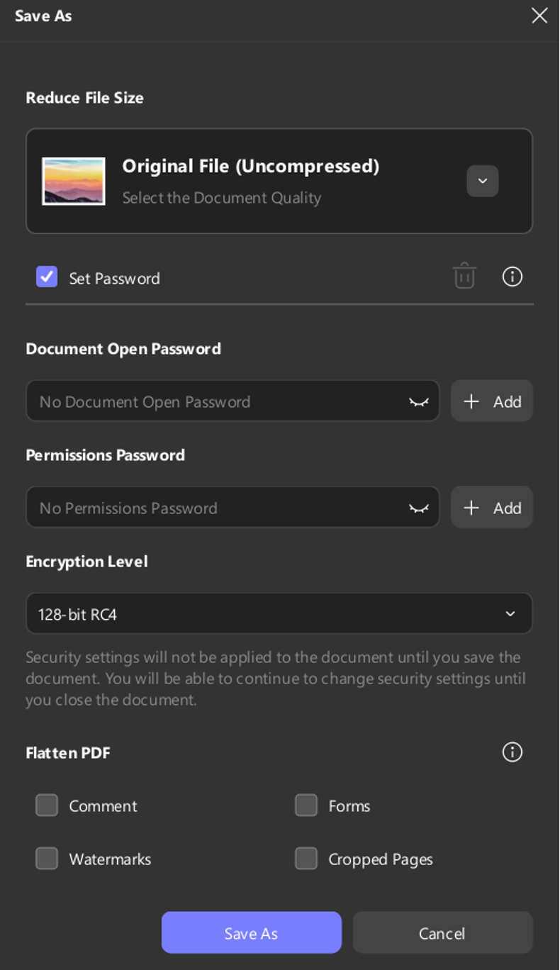Click the Flatten PDF info icon
This screenshot has height=970, width=560.
[512, 752]
